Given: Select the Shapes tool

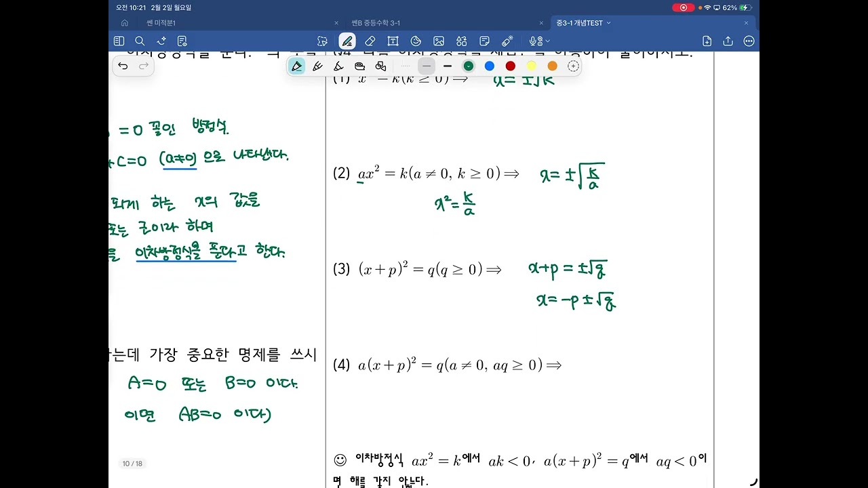Looking at the screenshot, I should click(416, 41).
